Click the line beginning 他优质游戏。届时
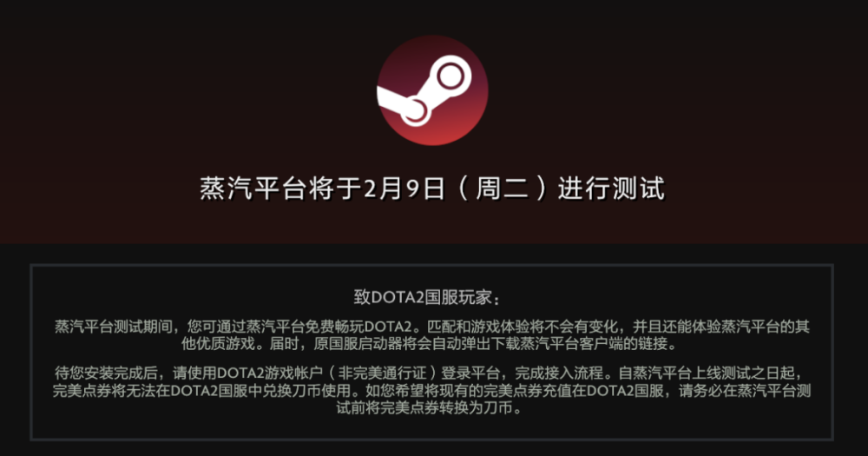The width and height of the screenshot is (868, 456). tap(429, 344)
